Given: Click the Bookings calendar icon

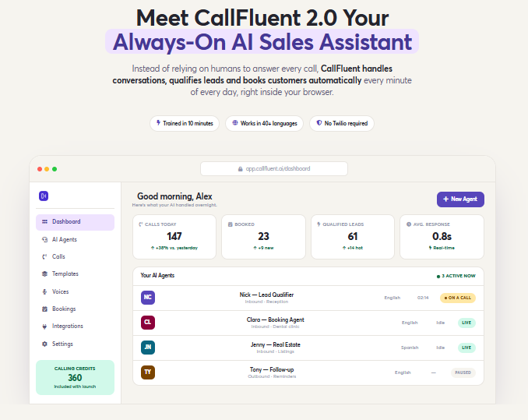Looking at the screenshot, I should 44,309.
